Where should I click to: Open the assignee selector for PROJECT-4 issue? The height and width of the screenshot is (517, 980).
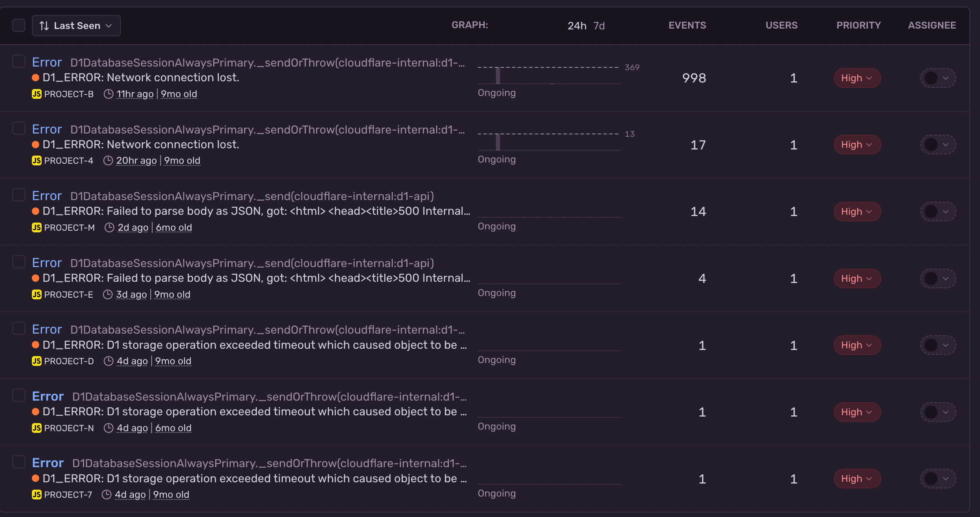pos(938,144)
